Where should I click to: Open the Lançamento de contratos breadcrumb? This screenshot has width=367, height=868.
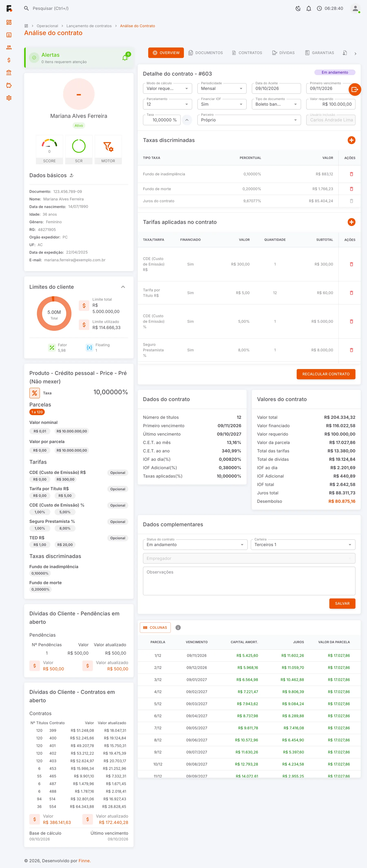click(89, 26)
